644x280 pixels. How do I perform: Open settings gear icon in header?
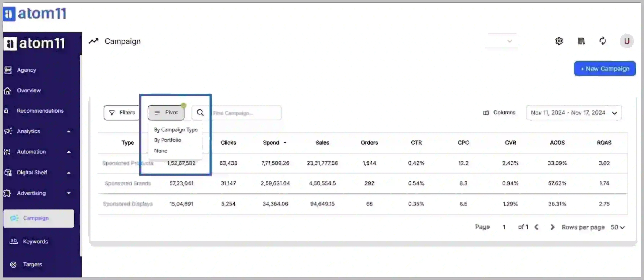coord(559,41)
